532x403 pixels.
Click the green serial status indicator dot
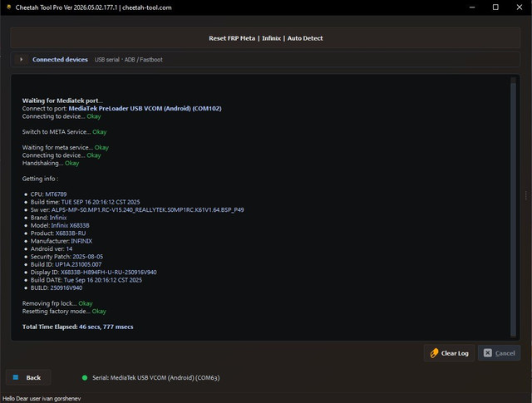[85, 377]
